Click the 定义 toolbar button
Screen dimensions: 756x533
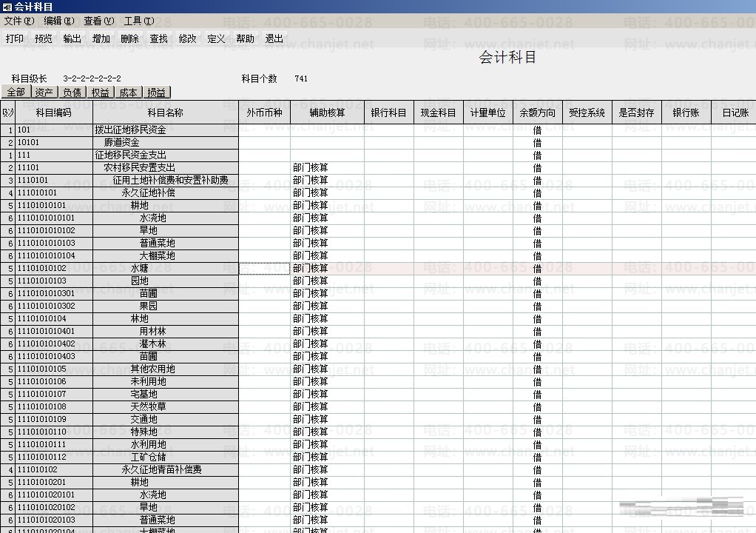click(216, 38)
